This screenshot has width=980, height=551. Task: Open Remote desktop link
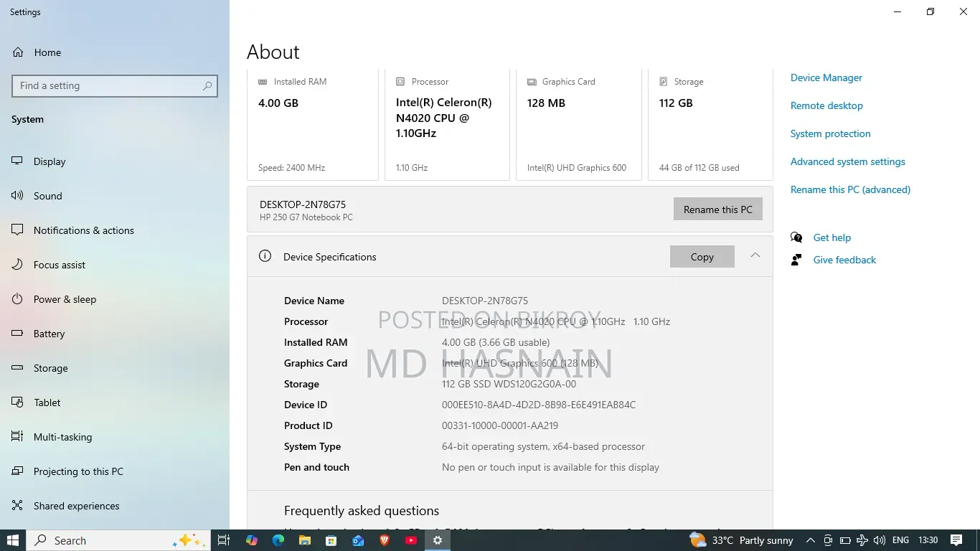(x=826, y=105)
